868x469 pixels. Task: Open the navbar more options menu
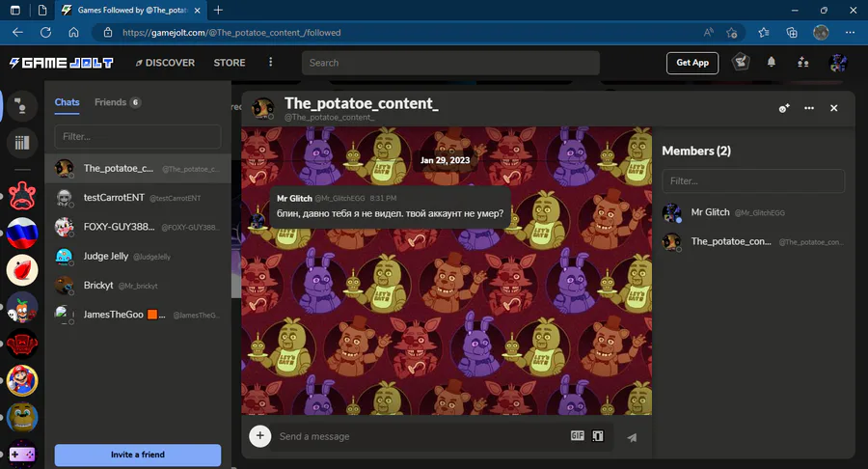(x=270, y=62)
